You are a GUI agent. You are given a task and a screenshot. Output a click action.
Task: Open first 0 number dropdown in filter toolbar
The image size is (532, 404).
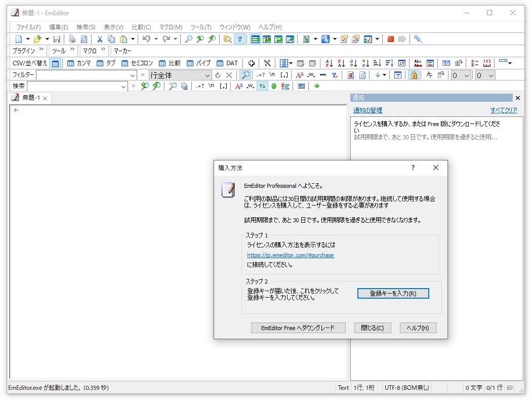pos(467,75)
